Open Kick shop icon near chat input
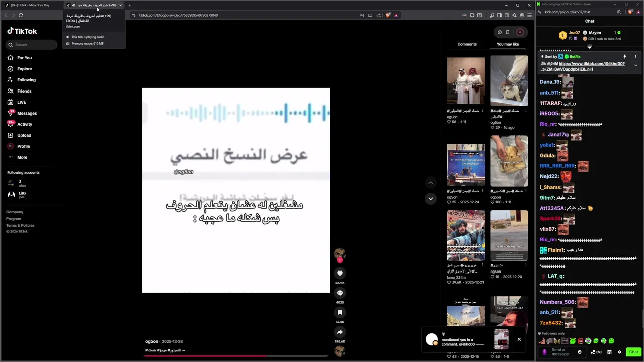644x362 pixels. [x=609, y=352]
